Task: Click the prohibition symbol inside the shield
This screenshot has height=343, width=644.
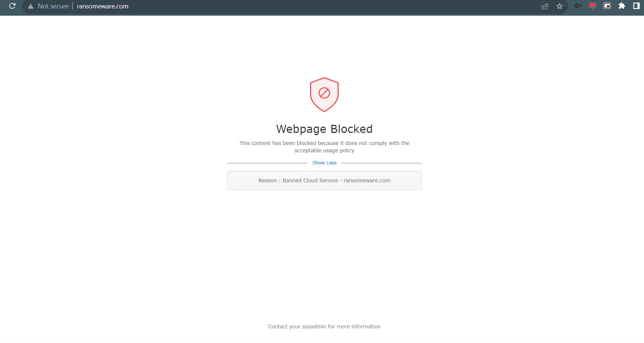Action: (x=324, y=93)
